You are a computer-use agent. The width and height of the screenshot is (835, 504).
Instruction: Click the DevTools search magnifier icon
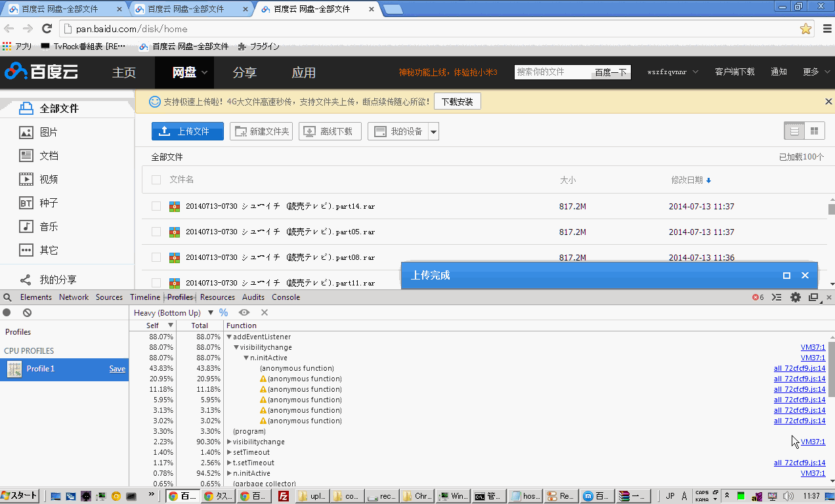[x=8, y=297]
